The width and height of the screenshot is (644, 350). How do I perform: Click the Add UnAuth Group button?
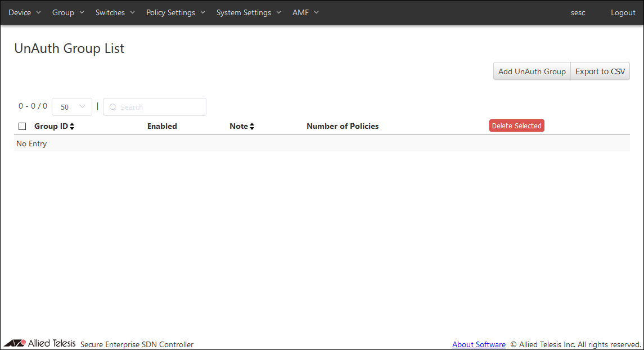click(x=532, y=71)
